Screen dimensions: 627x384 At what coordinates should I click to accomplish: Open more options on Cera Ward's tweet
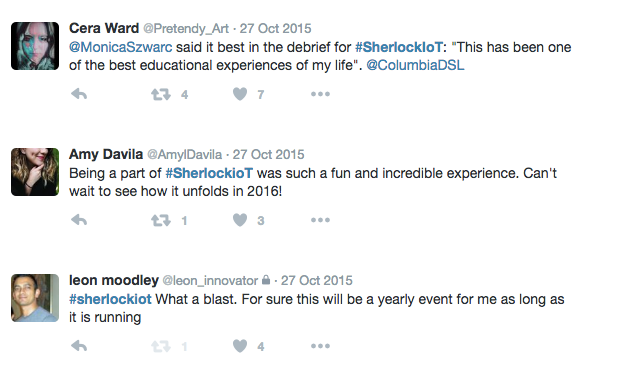[320, 94]
